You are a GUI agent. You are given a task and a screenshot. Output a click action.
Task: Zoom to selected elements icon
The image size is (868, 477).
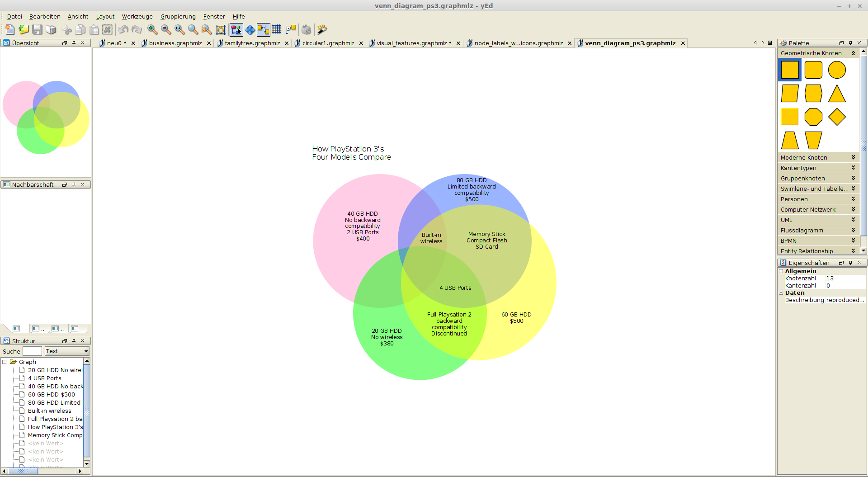207,30
